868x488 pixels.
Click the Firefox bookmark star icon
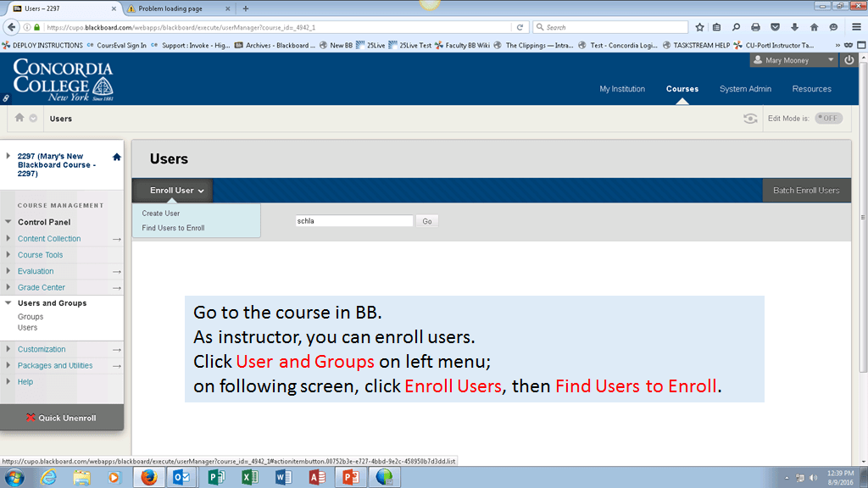[699, 27]
